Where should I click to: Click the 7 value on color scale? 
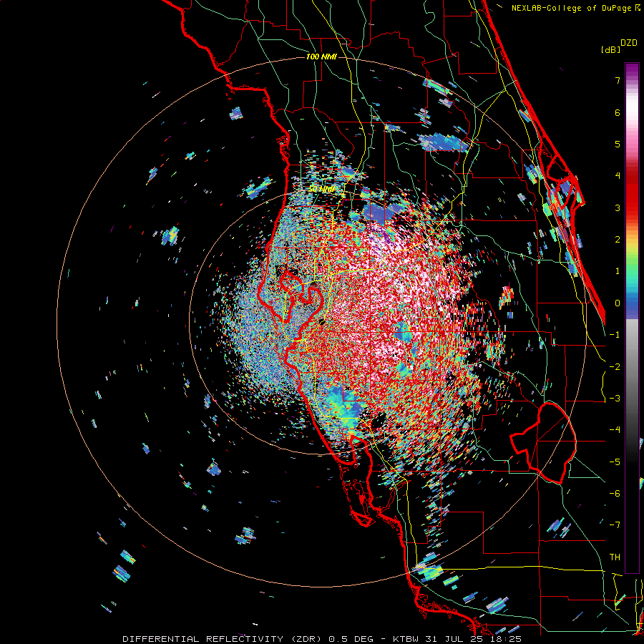618,80
